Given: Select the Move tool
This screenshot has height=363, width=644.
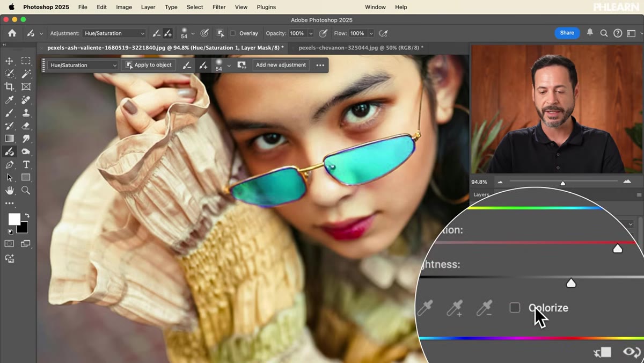Looking at the screenshot, I should coord(9,61).
